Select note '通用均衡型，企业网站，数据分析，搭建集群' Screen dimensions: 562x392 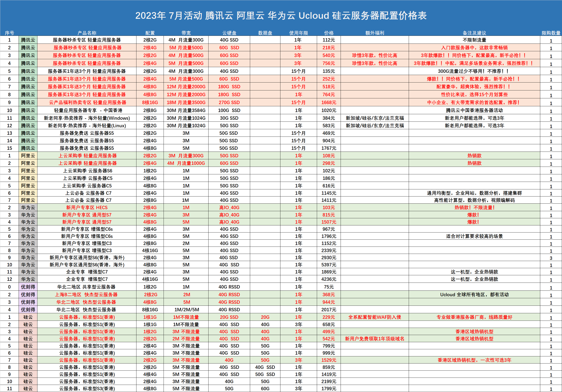474,193
